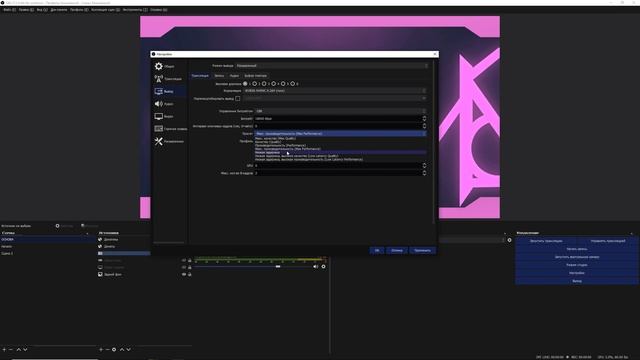Move the source down in the Sources list
This screenshot has height=360, width=640.
[129, 349]
